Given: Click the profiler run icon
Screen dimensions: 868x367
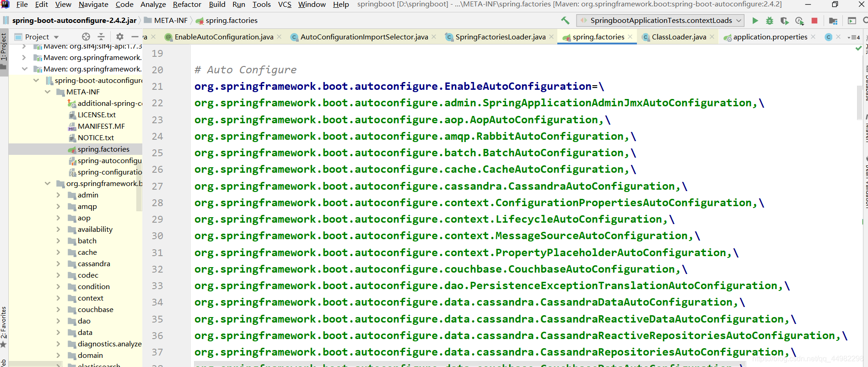Looking at the screenshot, I should pyautogui.click(x=799, y=21).
